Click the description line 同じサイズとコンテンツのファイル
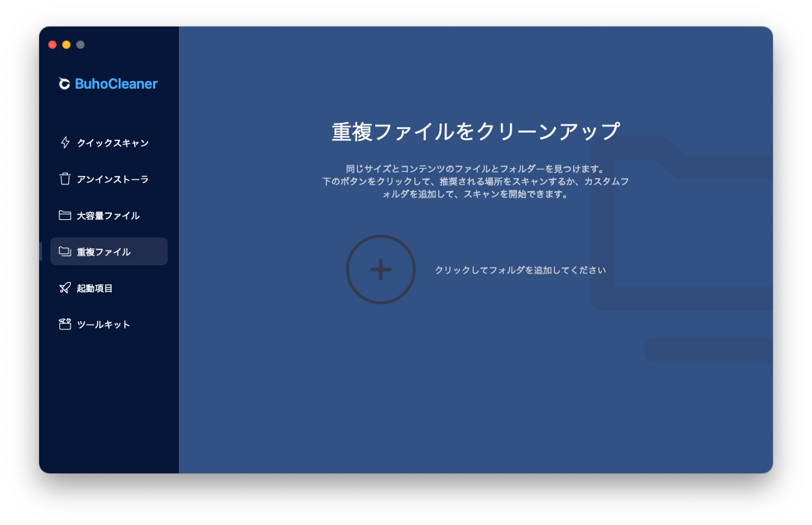The height and width of the screenshot is (525, 812). 475,169
